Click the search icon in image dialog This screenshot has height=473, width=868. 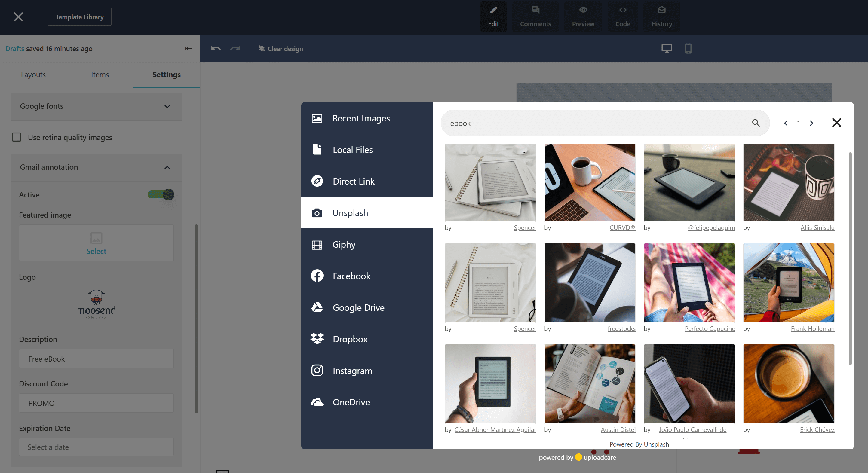755,123
